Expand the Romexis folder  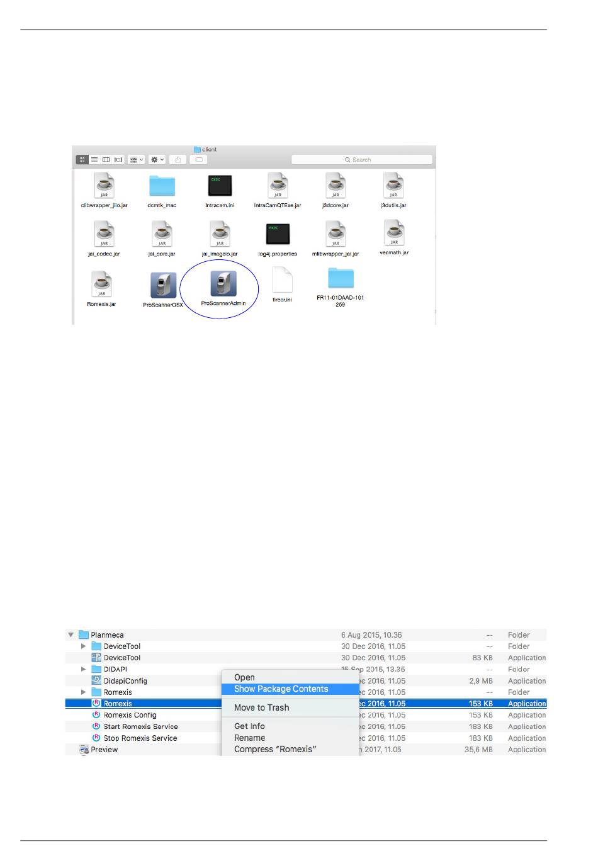83,692
